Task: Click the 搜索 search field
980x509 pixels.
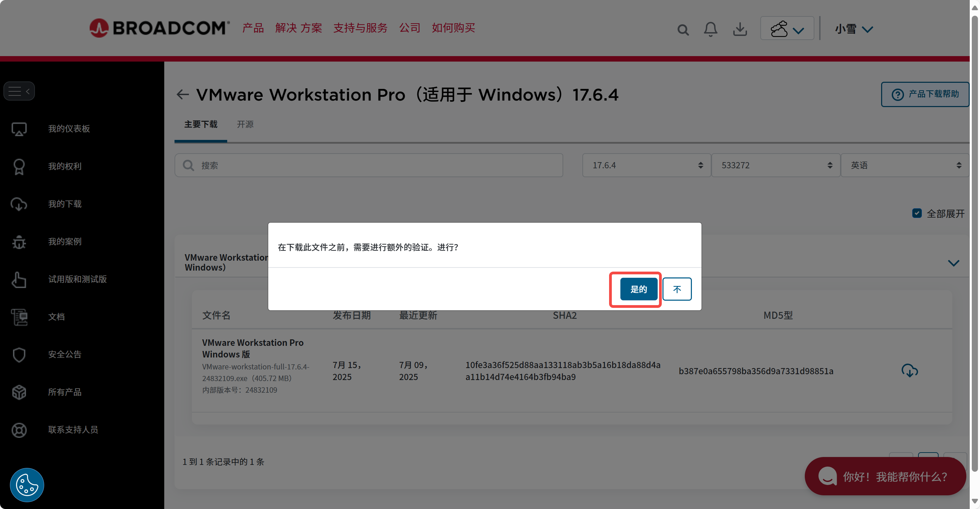Action: pos(369,165)
